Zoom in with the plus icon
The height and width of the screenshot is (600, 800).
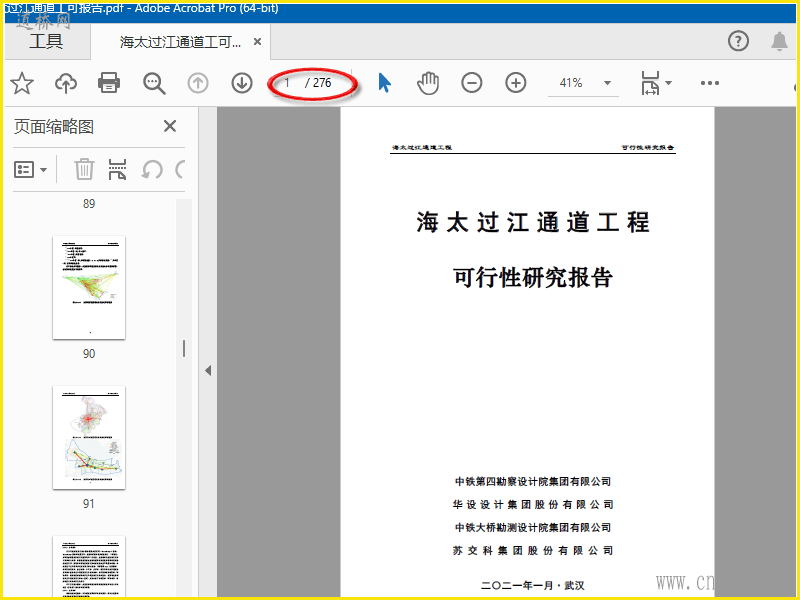[x=516, y=83]
